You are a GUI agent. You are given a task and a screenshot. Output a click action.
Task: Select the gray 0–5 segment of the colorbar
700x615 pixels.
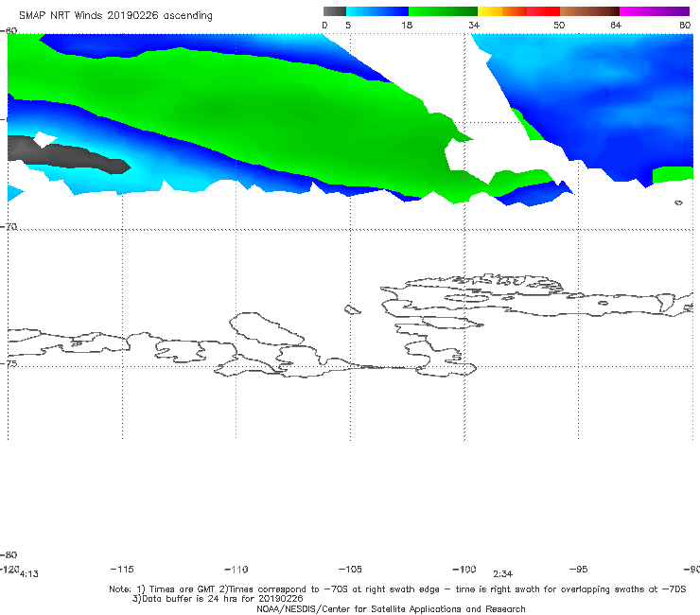pyautogui.click(x=334, y=11)
